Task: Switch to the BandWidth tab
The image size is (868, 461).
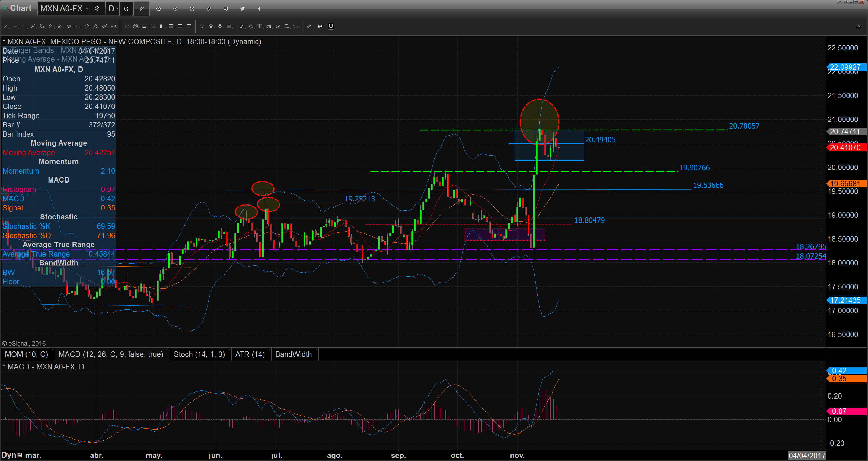Action: point(293,354)
